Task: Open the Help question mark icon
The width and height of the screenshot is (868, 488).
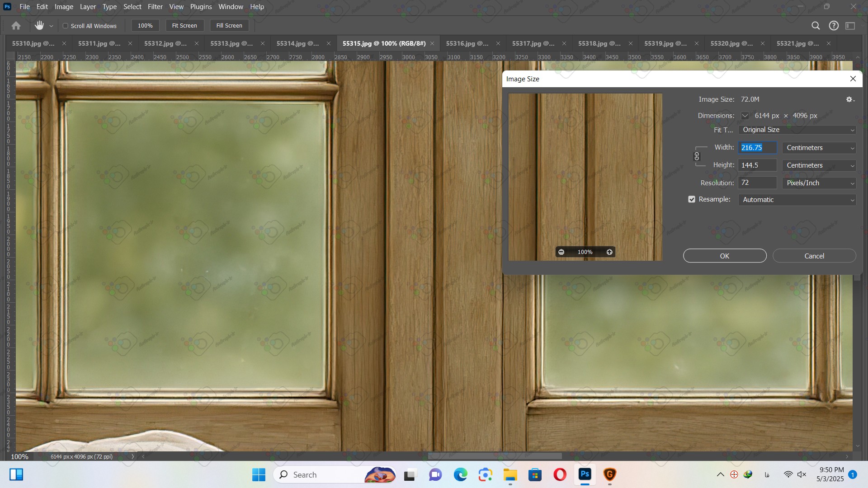Action: [834, 26]
